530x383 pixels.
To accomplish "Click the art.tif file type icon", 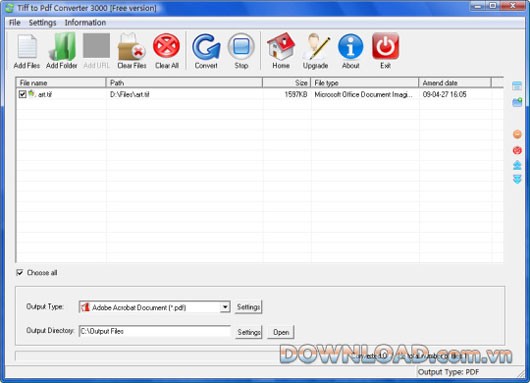I will point(31,94).
